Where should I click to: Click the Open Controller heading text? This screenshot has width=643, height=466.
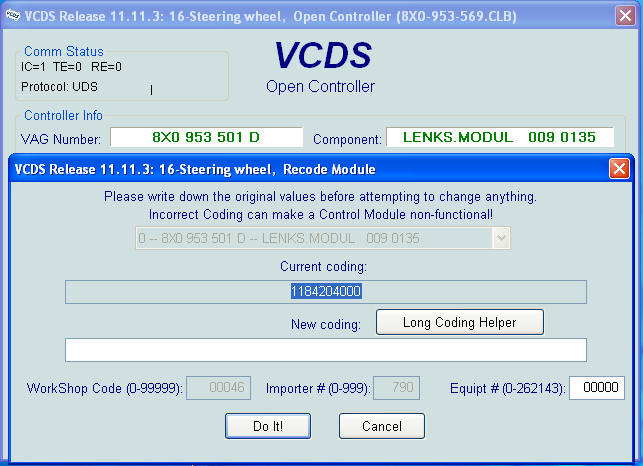click(x=320, y=87)
